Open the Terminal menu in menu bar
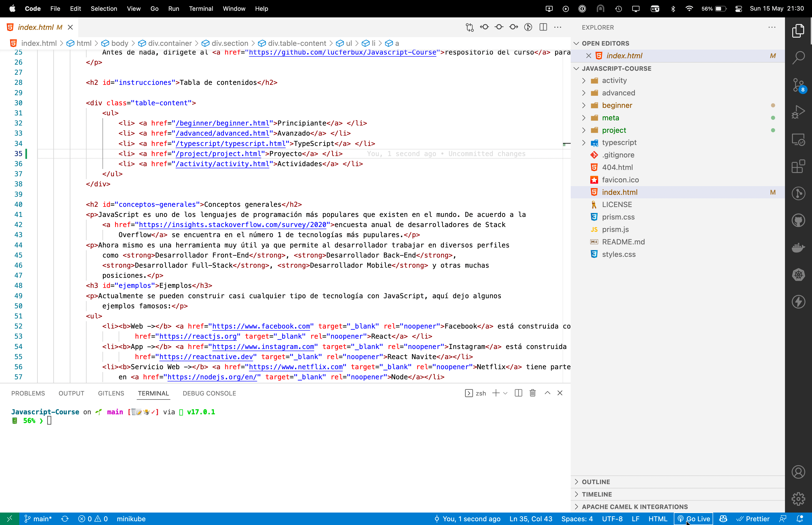 [x=201, y=8]
